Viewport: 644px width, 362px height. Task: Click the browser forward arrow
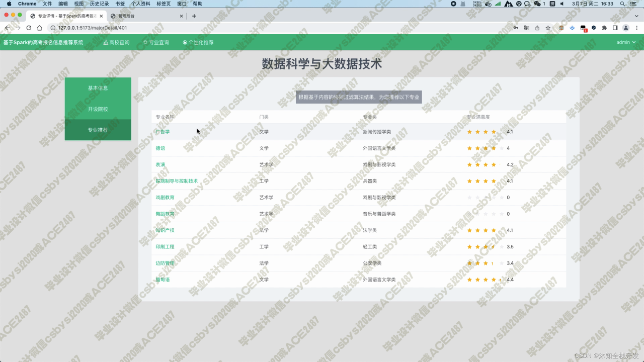18,28
